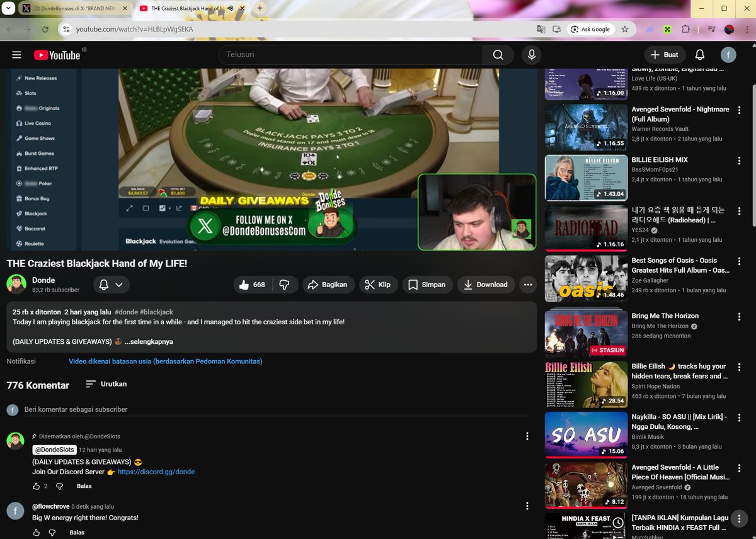Open Urutkan comment sort dropdown

[106, 384]
